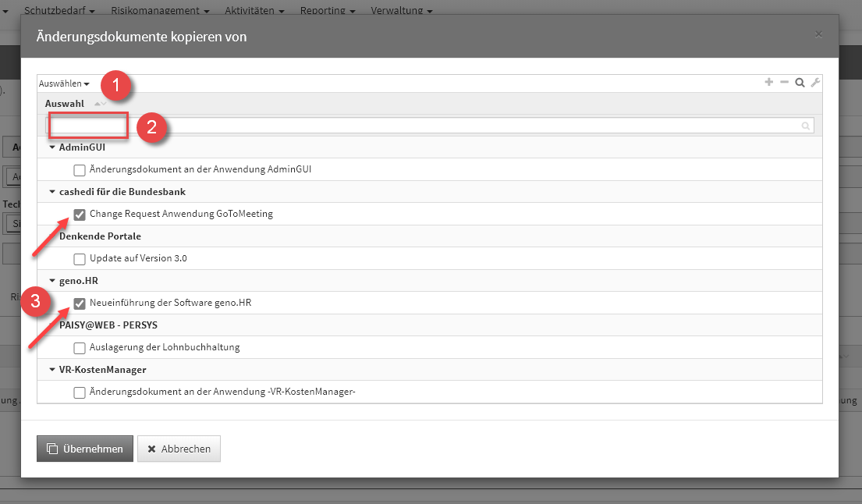
Task: Click the sort arrows next to Auswahl
Action: 100,103
